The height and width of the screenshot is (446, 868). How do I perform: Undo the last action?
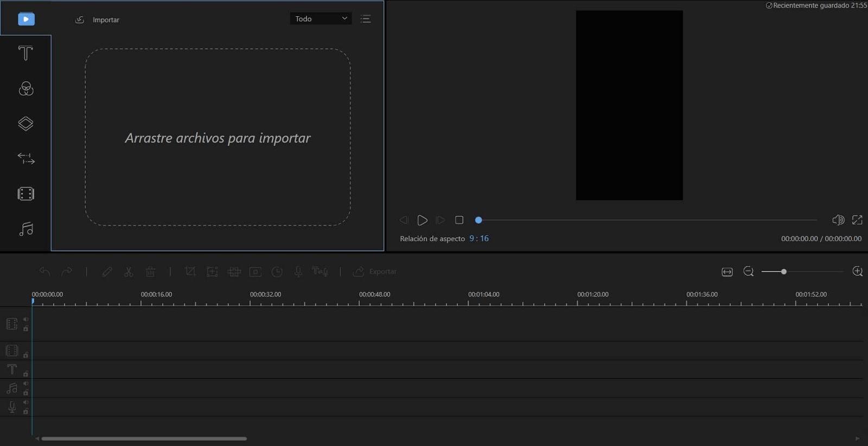click(x=45, y=272)
